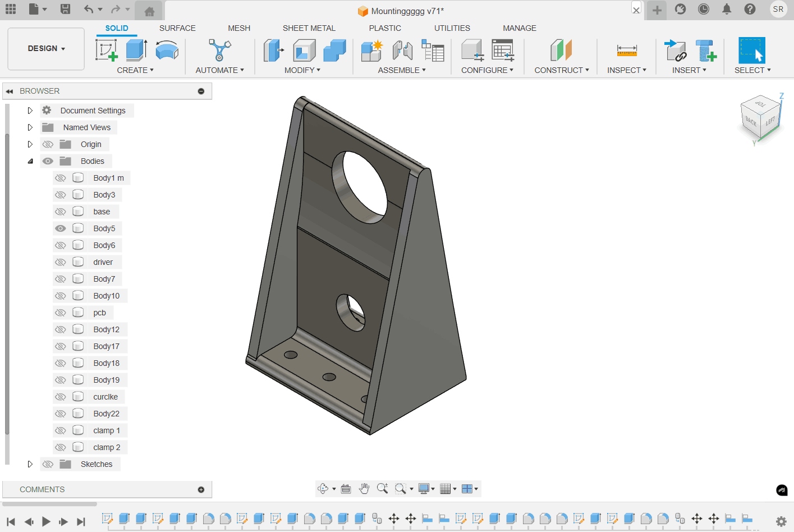Open the notifications bell
This screenshot has height=532, width=794.
[x=727, y=9]
